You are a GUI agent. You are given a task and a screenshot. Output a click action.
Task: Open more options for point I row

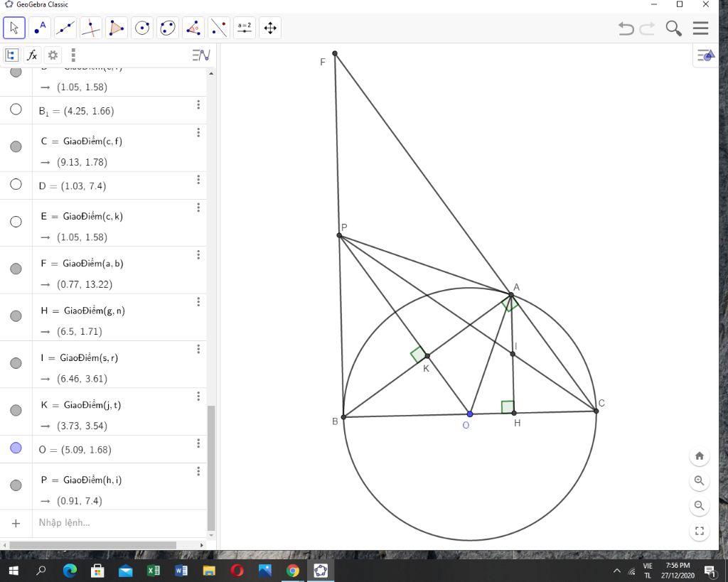tap(198, 349)
